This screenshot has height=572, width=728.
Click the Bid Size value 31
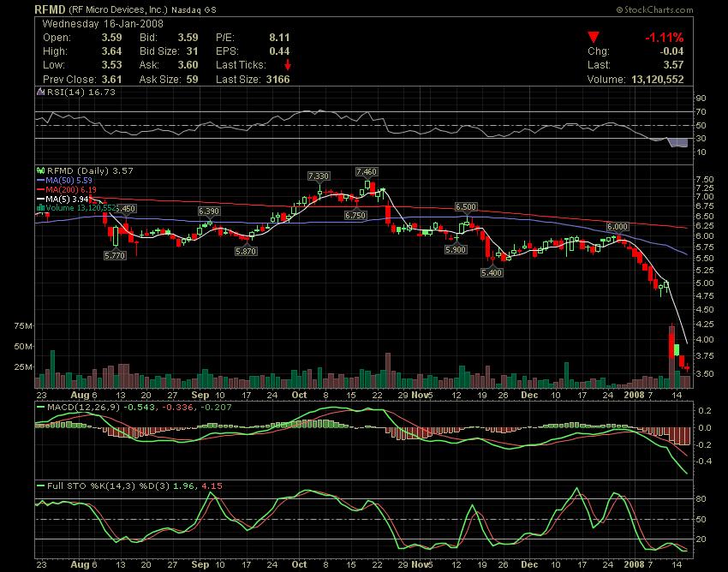click(x=192, y=51)
